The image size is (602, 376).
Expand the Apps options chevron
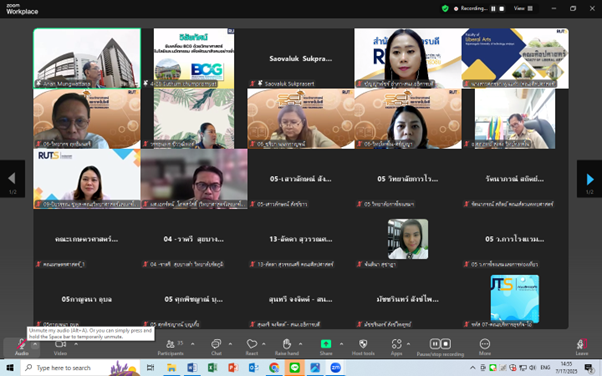408,344
